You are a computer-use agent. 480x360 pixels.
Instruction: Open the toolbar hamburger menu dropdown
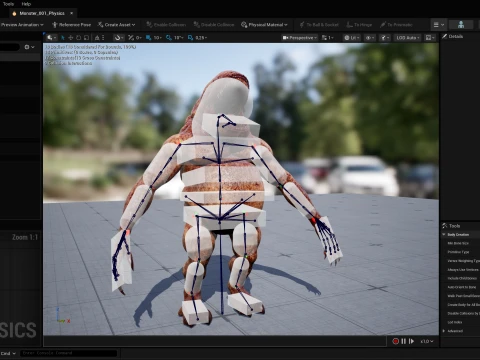pyautogui.click(x=438, y=25)
